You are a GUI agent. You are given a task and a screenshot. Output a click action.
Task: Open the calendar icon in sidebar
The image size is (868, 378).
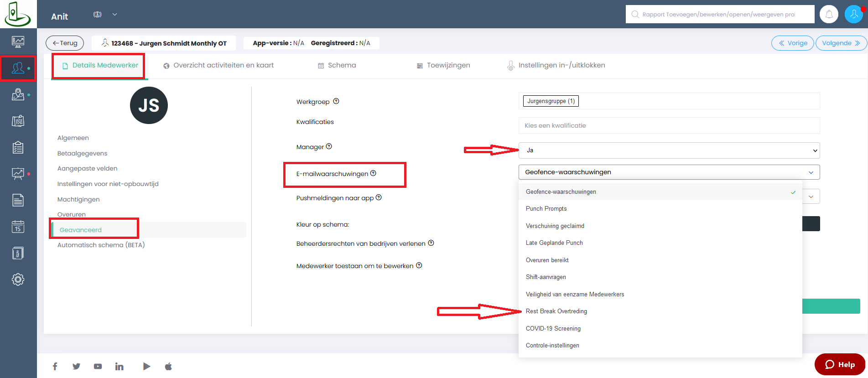tap(18, 227)
